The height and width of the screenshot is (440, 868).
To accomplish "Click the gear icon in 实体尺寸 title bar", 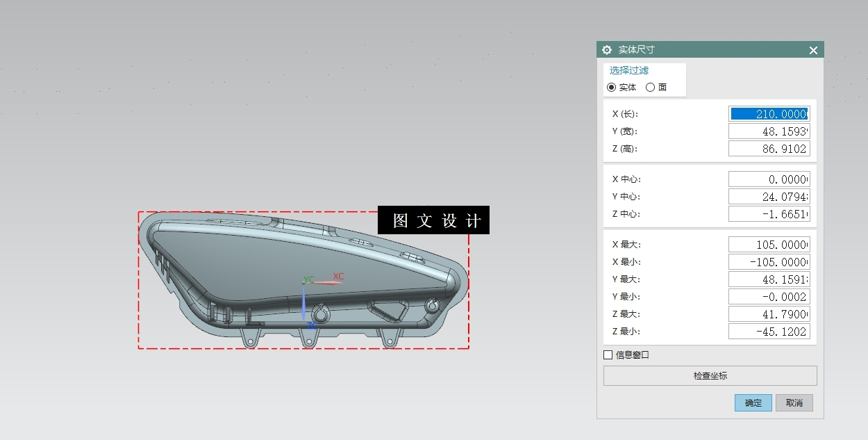I will (x=607, y=50).
